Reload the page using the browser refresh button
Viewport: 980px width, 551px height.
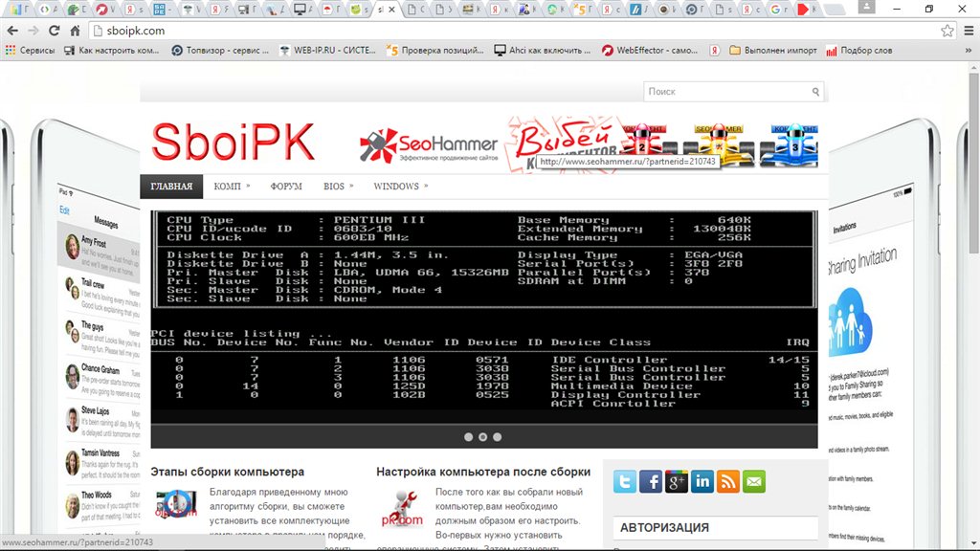[53, 31]
